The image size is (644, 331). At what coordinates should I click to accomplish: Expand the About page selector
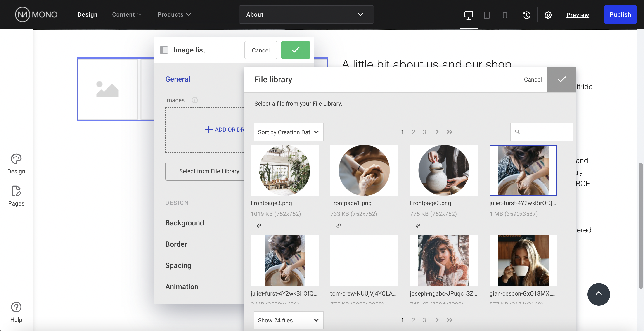(x=306, y=14)
